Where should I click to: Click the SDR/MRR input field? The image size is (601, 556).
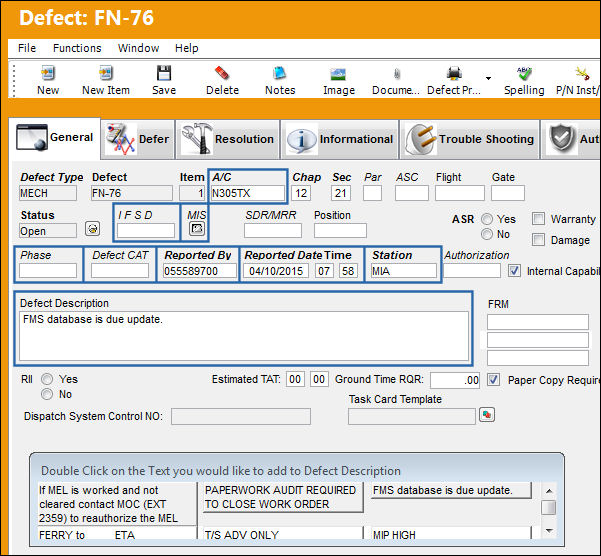(x=273, y=231)
